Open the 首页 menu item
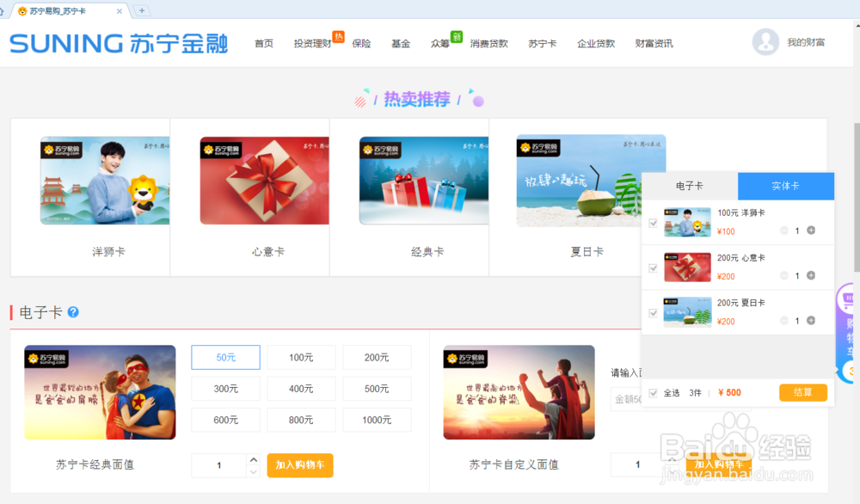860x504 pixels. [x=264, y=43]
